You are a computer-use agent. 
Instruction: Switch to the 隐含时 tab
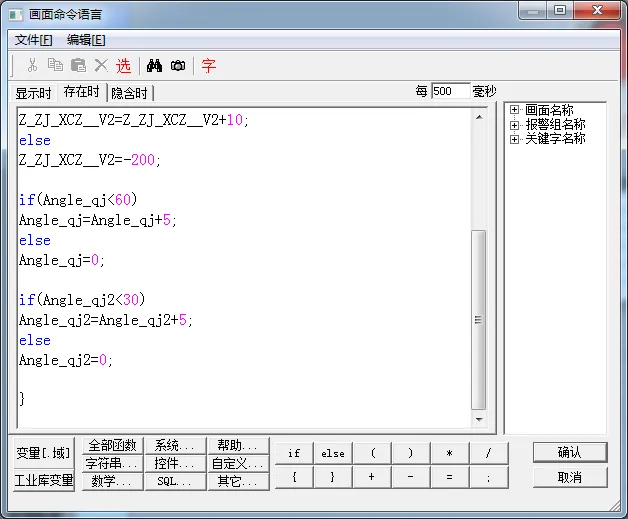[x=130, y=93]
